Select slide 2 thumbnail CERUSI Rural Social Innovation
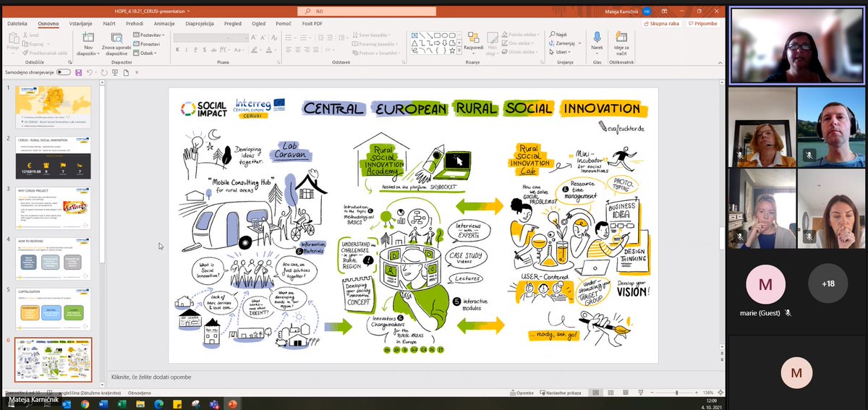This screenshot has height=410, width=868. coord(54,158)
